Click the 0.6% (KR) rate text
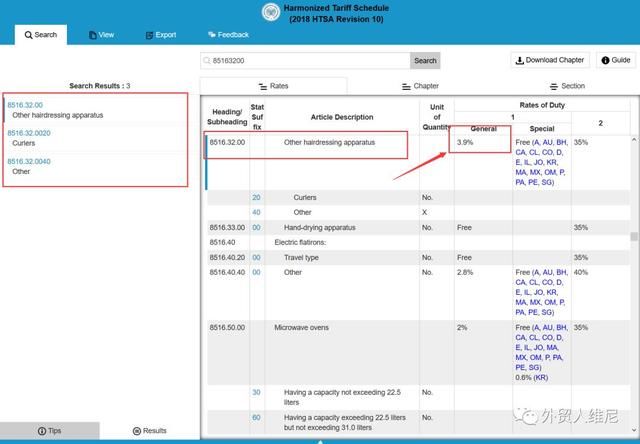This screenshot has width=640, height=444. (531, 377)
